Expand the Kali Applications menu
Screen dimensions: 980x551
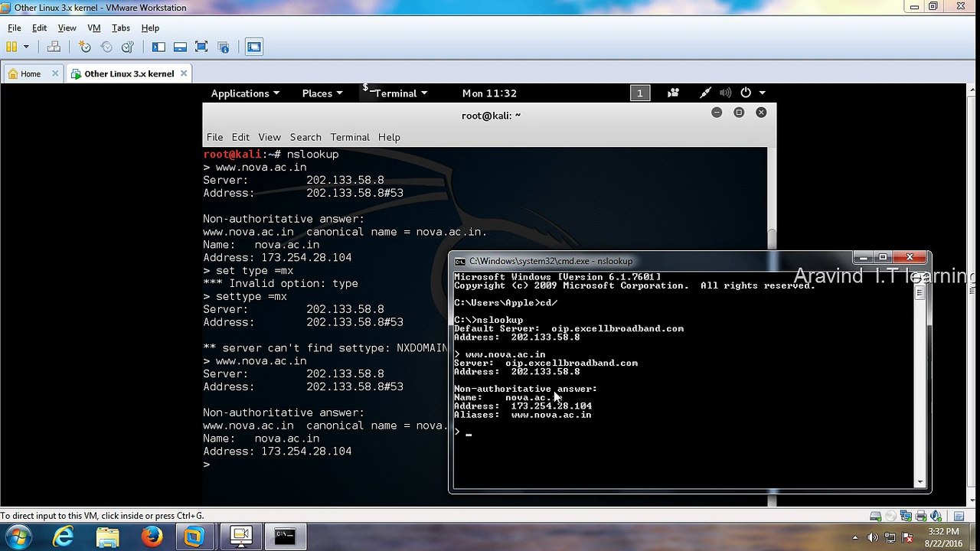point(245,93)
